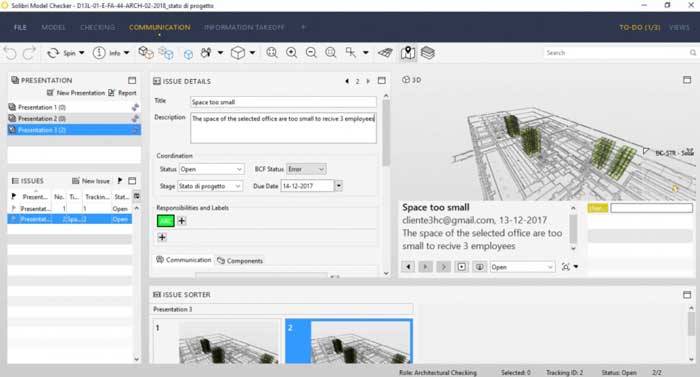Select Presentation 1 (0) in list
The height and width of the screenshot is (377, 700).
click(74, 107)
